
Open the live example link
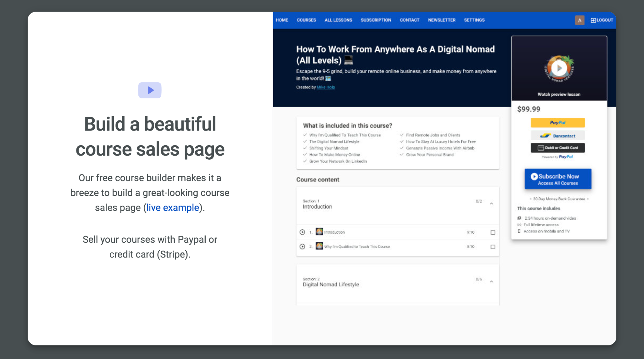click(173, 207)
